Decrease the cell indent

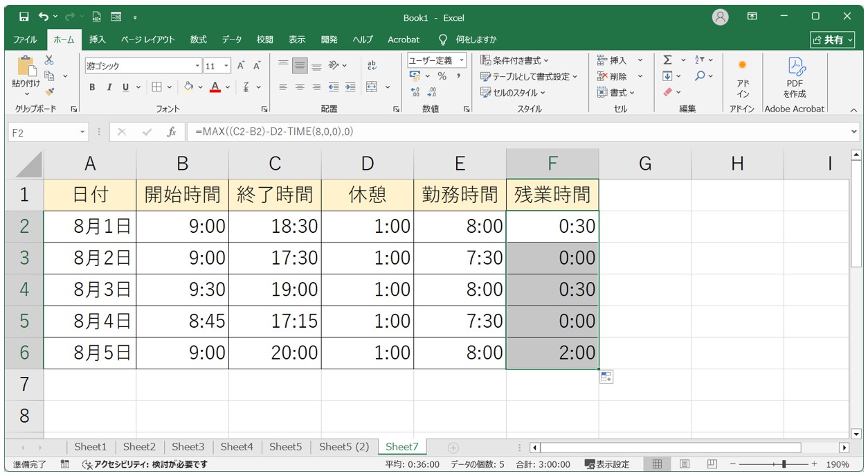point(334,87)
